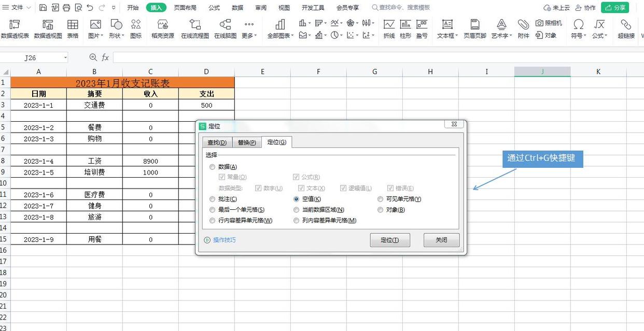Insert a table using the 表格 icon
644x331 pixels.
(x=73, y=29)
